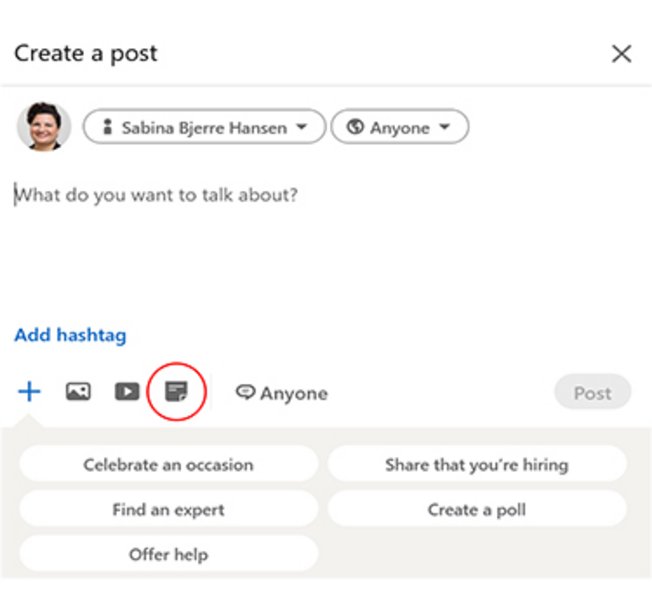Click the globe icon in visibility selector
Viewport: 652px width, 600px height.
click(353, 128)
